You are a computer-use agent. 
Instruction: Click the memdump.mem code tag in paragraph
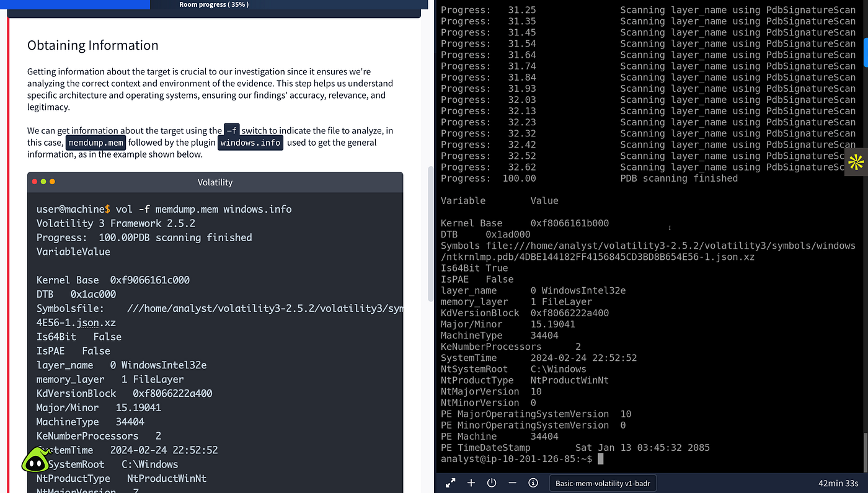point(96,143)
